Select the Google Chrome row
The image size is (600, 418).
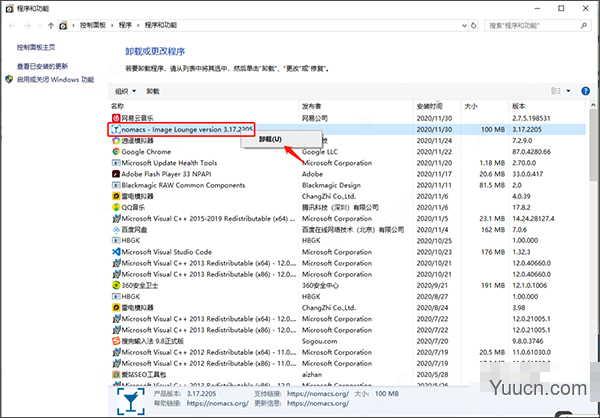[347, 152]
